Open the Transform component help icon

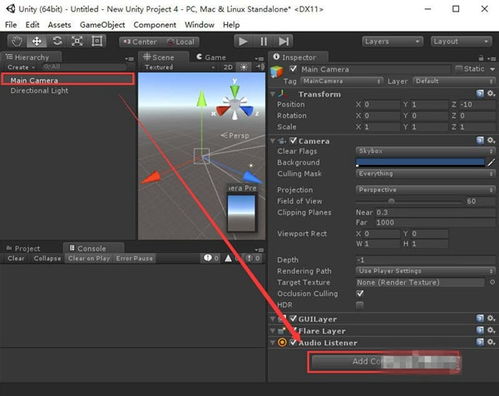(480, 94)
